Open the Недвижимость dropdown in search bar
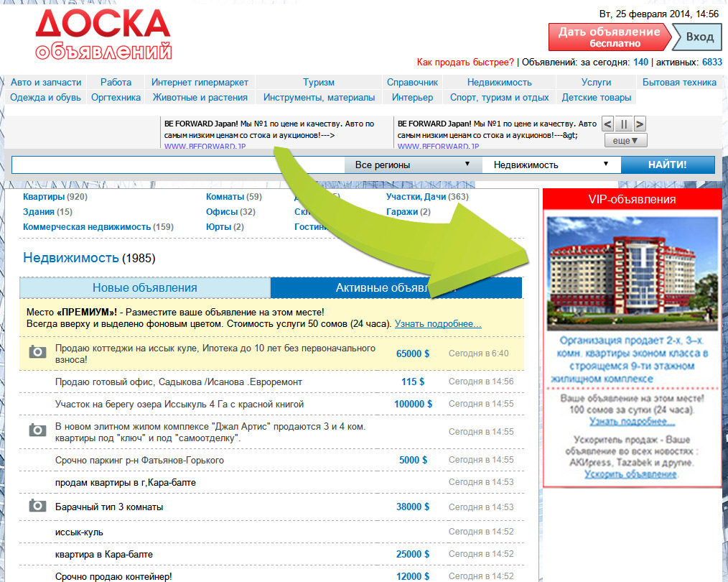The width and height of the screenshot is (728, 582). click(x=551, y=165)
